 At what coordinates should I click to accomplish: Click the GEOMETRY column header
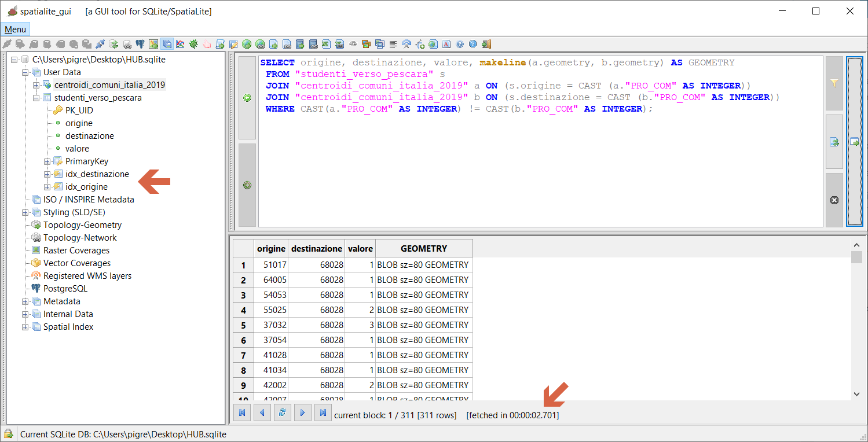point(424,248)
